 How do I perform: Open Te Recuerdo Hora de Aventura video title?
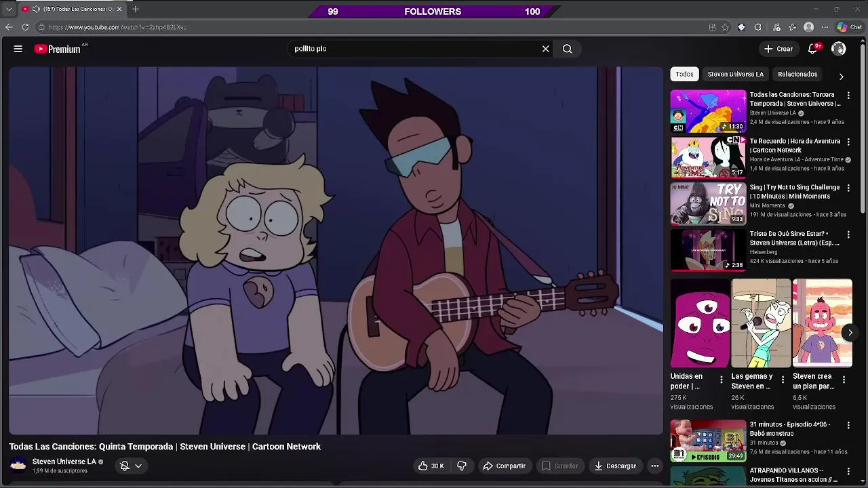click(x=795, y=146)
